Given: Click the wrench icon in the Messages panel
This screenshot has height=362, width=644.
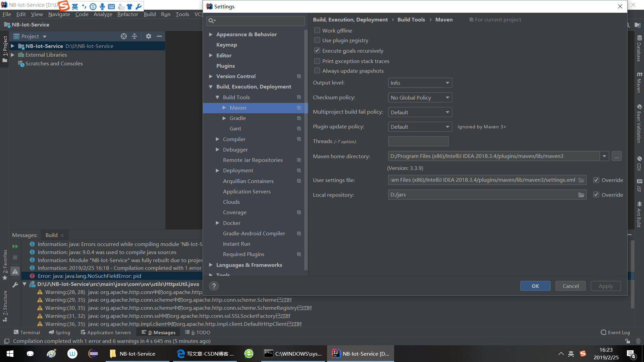Looking at the screenshot, I should coord(15,285).
